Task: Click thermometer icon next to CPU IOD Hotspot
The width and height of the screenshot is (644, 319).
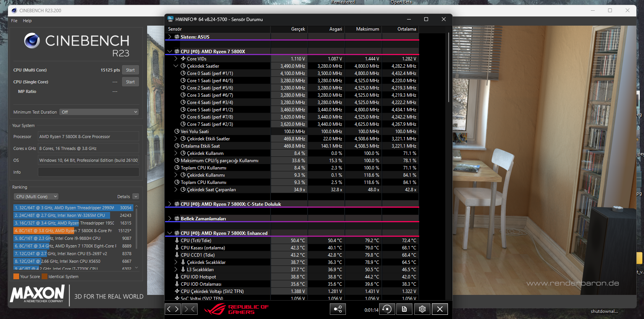Action: click(177, 277)
